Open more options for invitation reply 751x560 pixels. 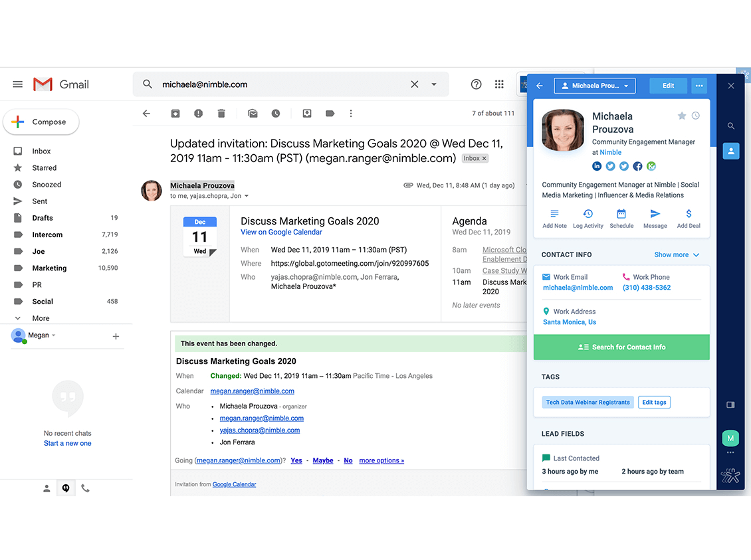pyautogui.click(x=381, y=460)
